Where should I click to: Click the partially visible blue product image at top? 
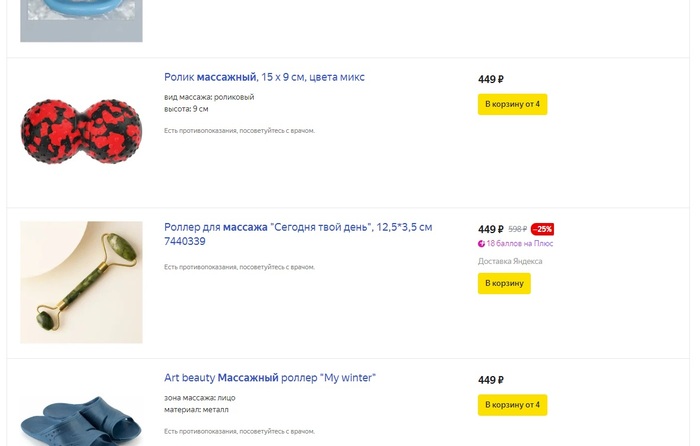click(x=81, y=20)
